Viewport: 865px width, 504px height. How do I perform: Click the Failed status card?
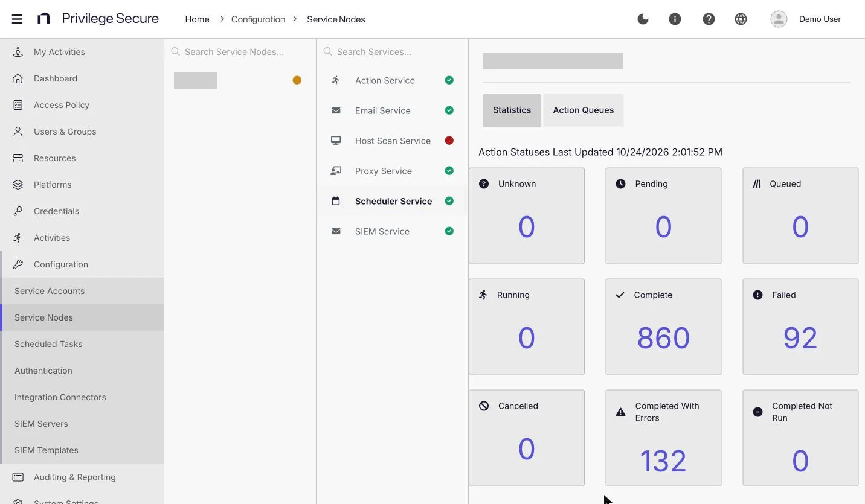click(x=800, y=327)
